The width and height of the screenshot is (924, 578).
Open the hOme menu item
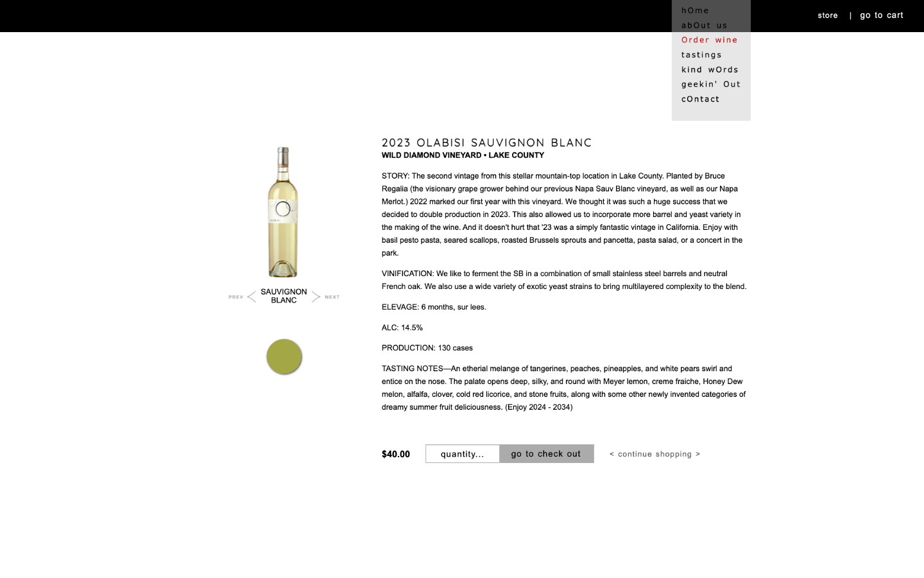(x=696, y=10)
